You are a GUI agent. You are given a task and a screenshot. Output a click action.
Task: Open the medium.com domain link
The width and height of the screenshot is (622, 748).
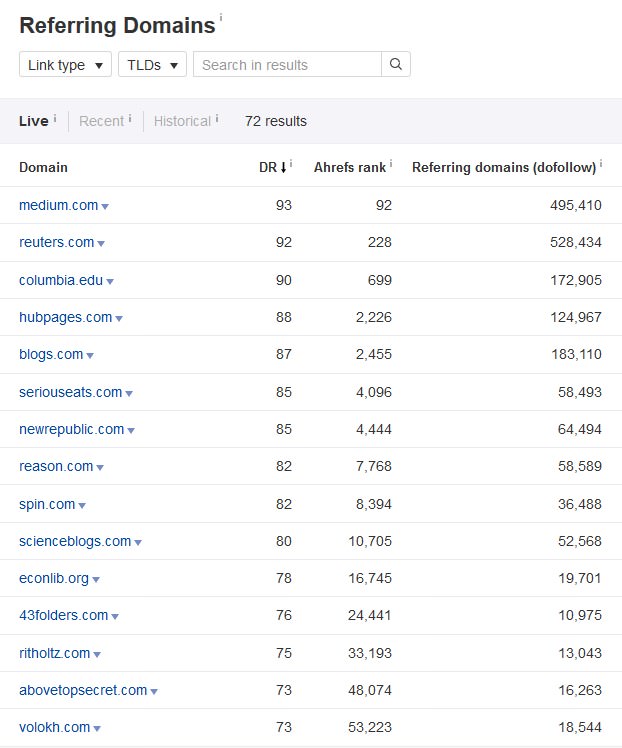point(59,205)
